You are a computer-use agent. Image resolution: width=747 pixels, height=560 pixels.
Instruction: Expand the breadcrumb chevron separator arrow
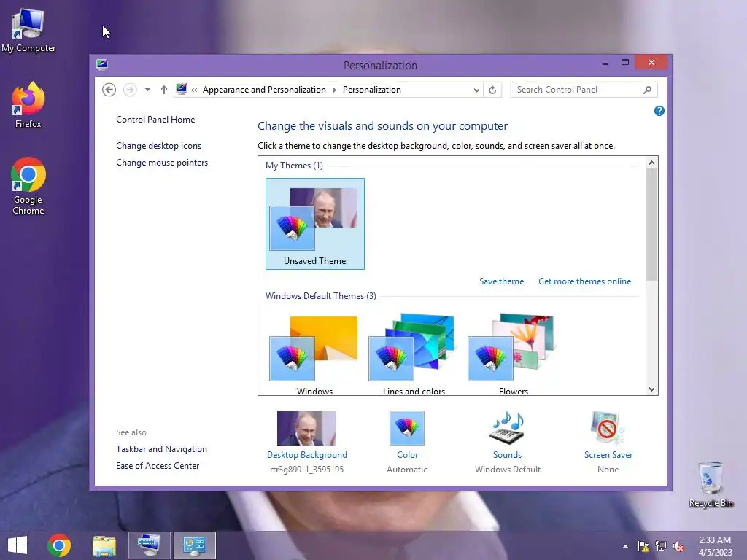point(334,90)
